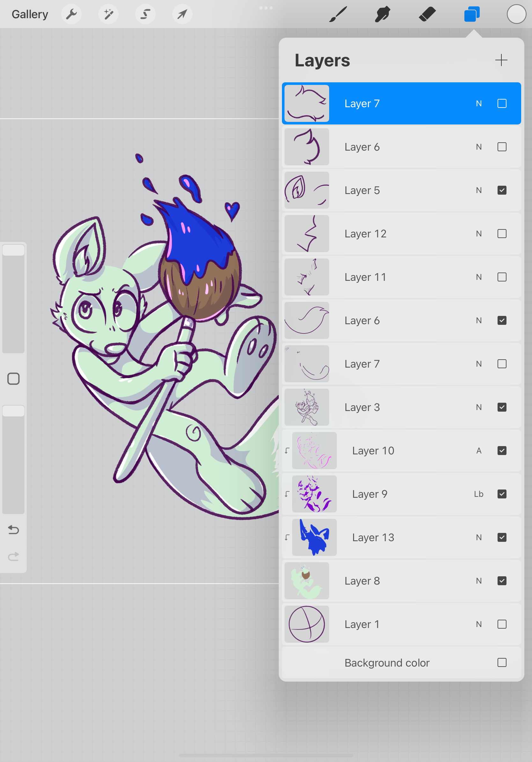Screen dimensions: 532x762
Task: Open the Layers panel tab
Action: tap(471, 14)
